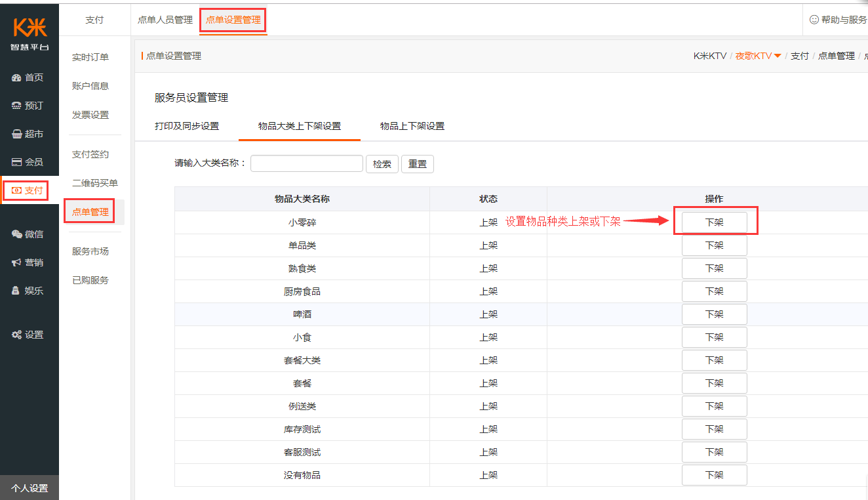868x500 pixels.
Task: Click the 设置 gears icon in sidebar
Action: tap(17, 335)
